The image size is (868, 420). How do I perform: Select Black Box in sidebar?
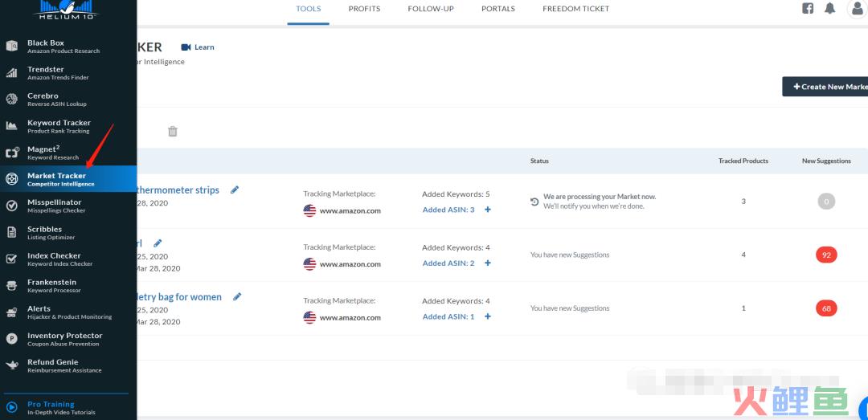point(68,46)
